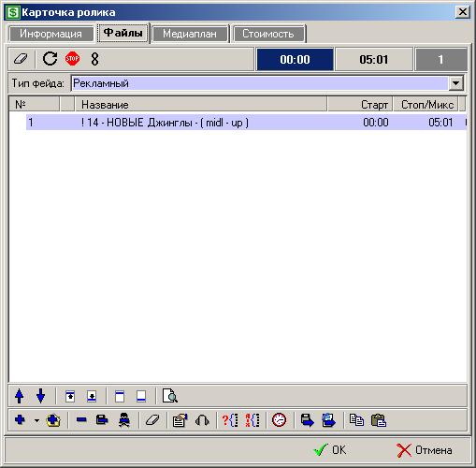Click the eraser icon in the bottom toolbar
The width and height of the screenshot is (476, 468).
(x=152, y=420)
